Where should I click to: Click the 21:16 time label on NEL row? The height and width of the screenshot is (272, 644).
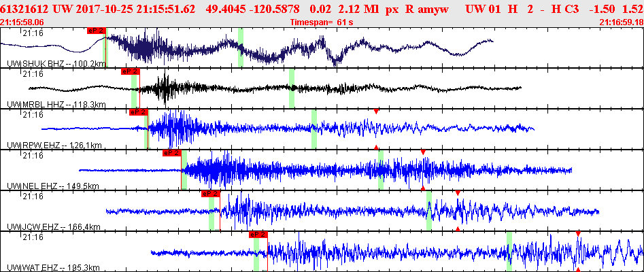pyautogui.click(x=33, y=156)
